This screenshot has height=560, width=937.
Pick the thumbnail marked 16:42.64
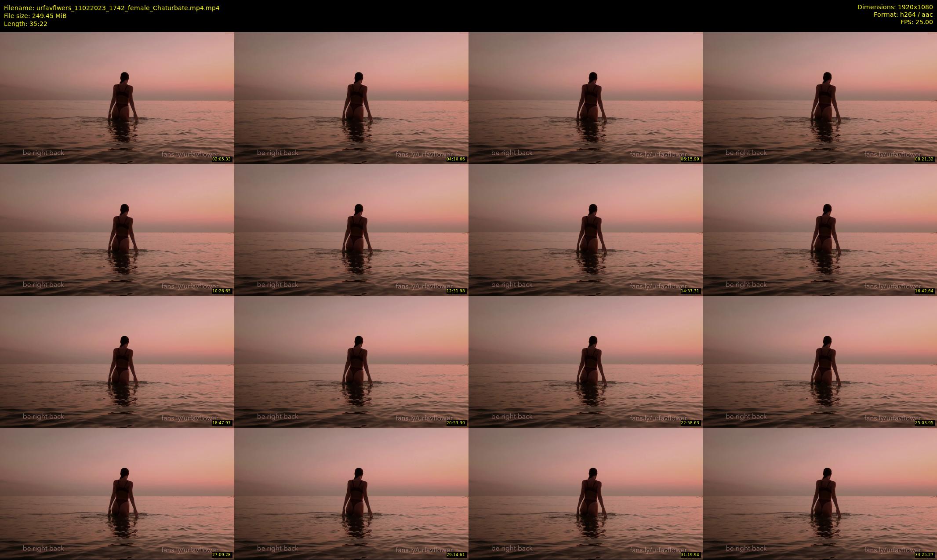click(x=820, y=229)
